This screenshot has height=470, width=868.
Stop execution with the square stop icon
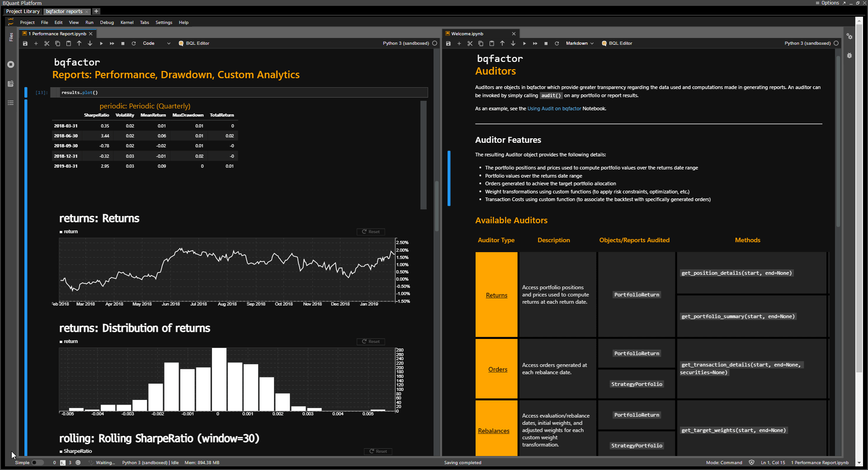click(123, 43)
